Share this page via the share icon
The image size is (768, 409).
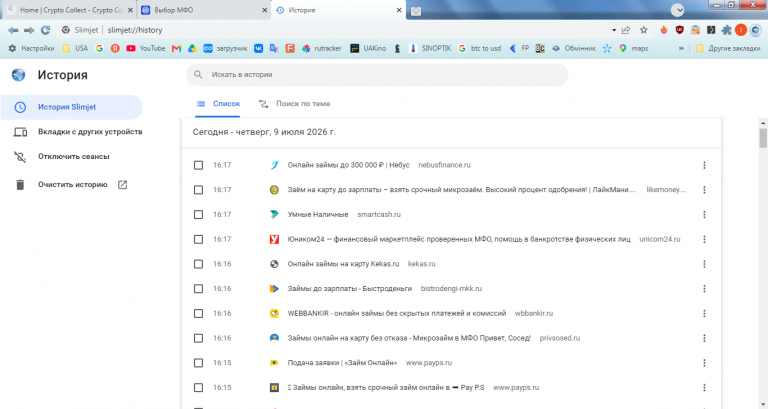[x=626, y=30]
